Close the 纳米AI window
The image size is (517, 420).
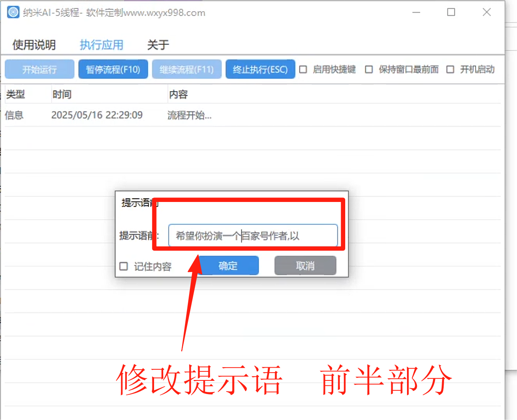point(487,12)
